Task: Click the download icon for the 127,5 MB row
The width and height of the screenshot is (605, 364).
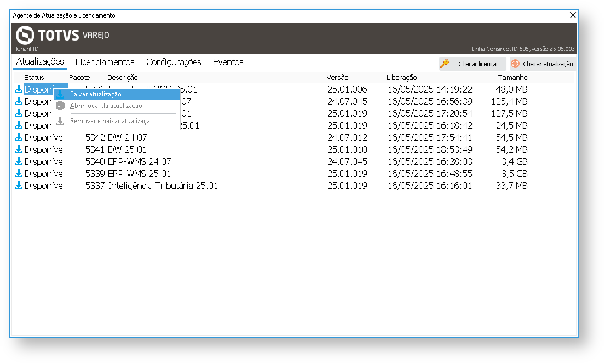Action: (18, 113)
